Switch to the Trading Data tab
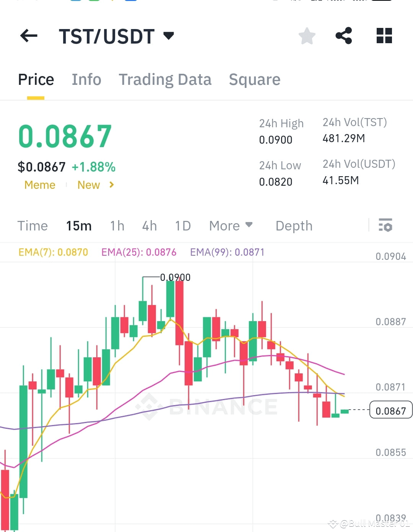This screenshot has width=413, height=532. point(165,79)
